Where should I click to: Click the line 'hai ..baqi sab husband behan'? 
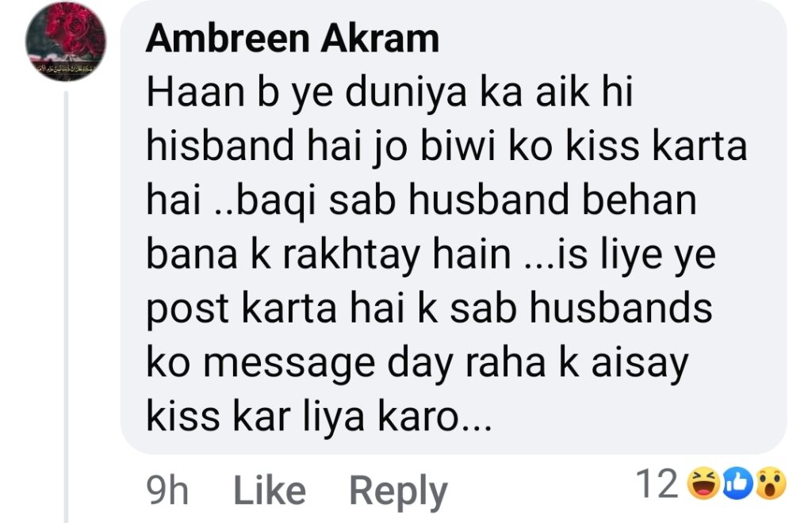point(421,200)
